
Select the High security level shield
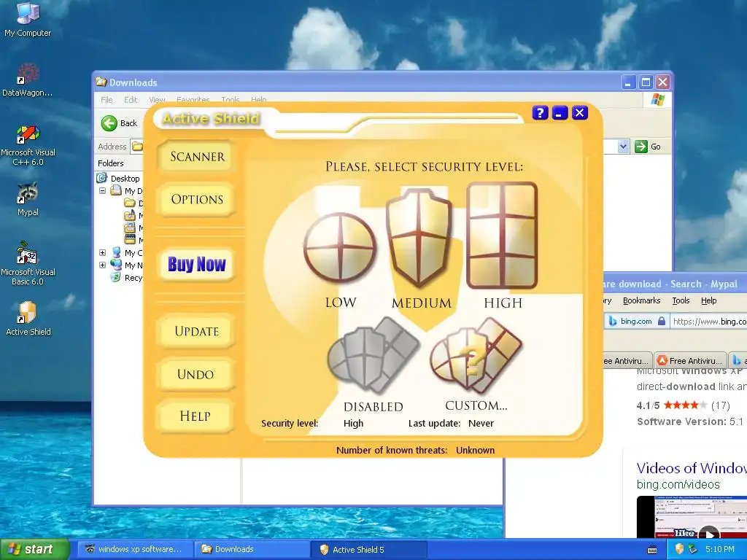pos(502,236)
